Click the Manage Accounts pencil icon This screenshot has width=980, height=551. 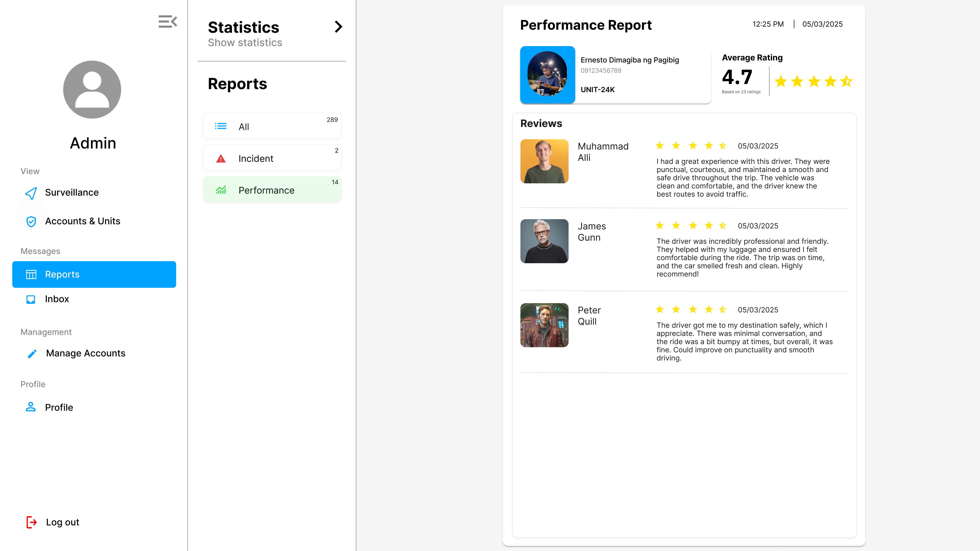tap(32, 354)
